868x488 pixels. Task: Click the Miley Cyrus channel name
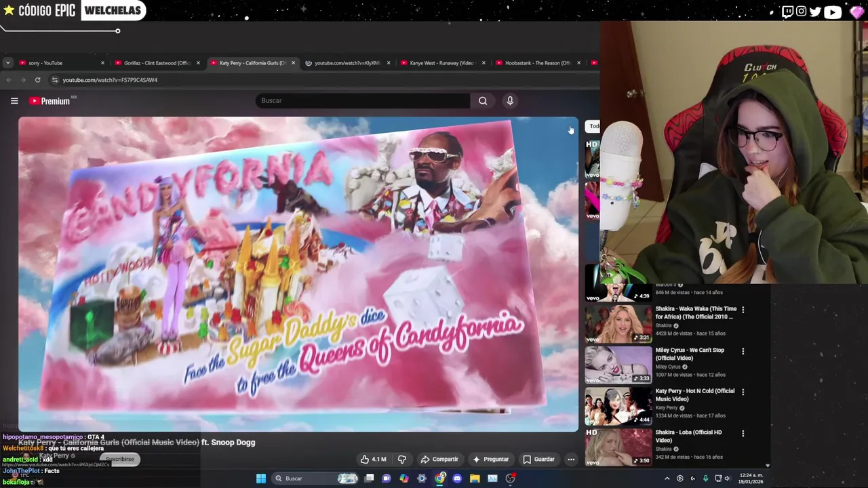pos(668,367)
